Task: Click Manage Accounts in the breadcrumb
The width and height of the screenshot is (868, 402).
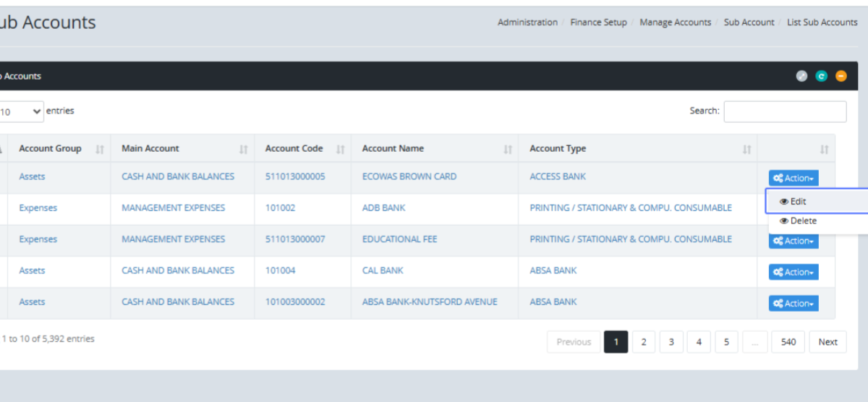Action: (675, 22)
